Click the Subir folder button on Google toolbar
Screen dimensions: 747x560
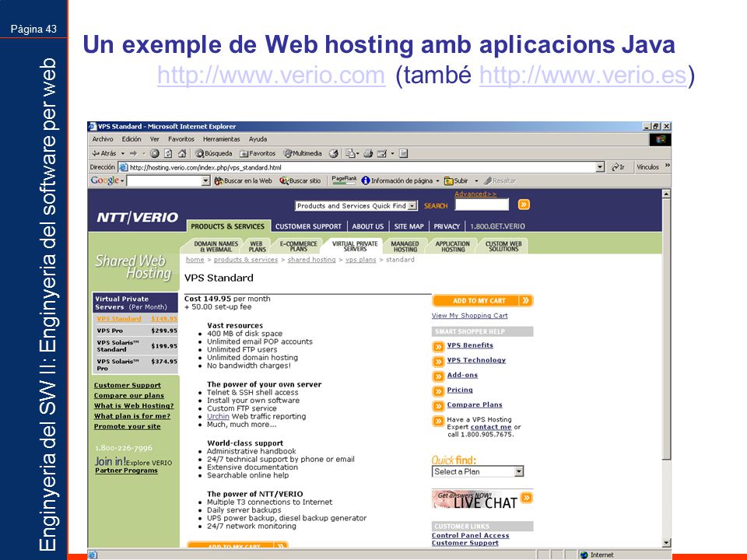457,181
